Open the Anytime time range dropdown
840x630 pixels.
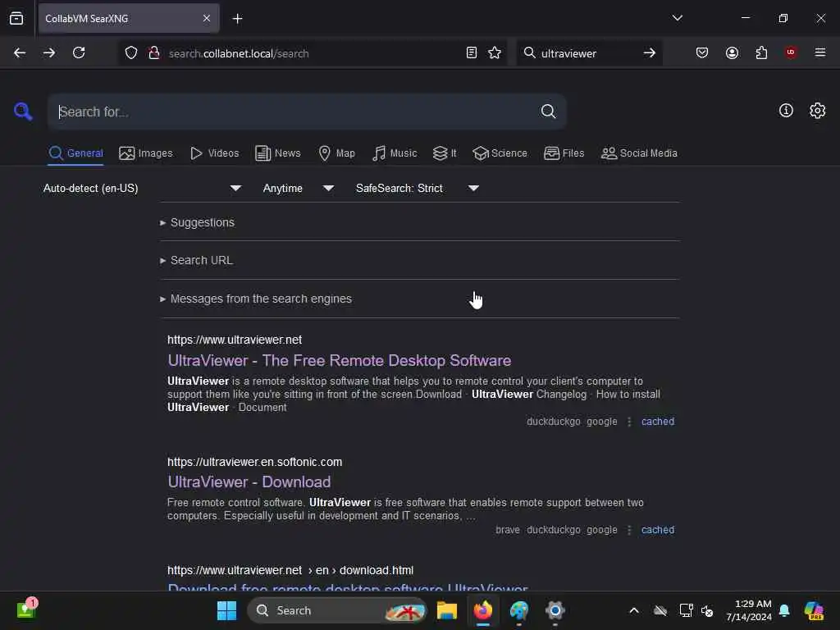[x=299, y=188]
